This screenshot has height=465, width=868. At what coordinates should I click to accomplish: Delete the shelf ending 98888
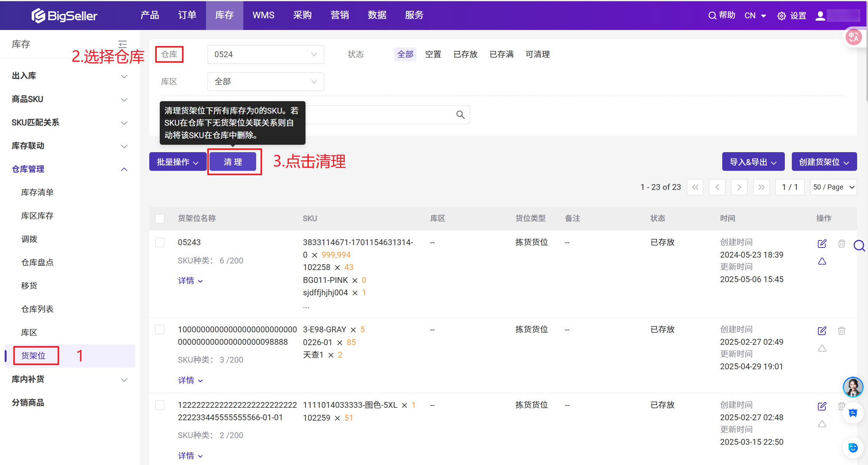click(842, 331)
